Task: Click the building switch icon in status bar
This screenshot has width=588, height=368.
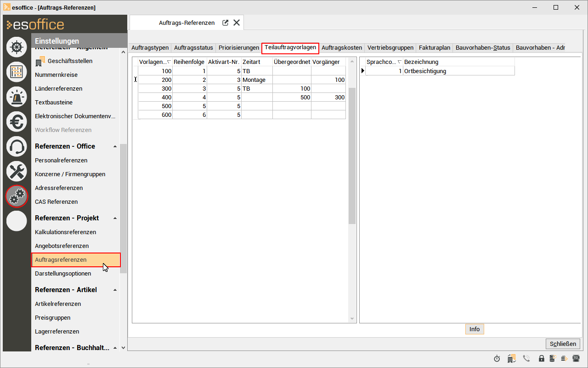Action: click(511, 358)
